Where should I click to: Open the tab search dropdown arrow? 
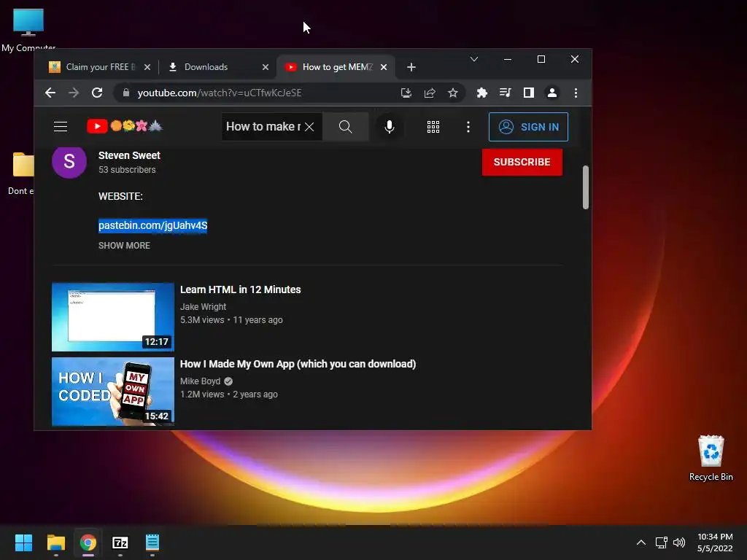474,59
